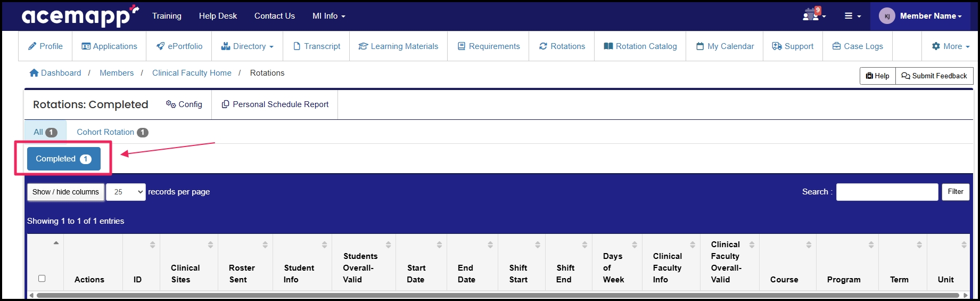Image resolution: width=980 pixels, height=301 pixels.
Task: Click the Completed filter button
Action: coord(63,159)
